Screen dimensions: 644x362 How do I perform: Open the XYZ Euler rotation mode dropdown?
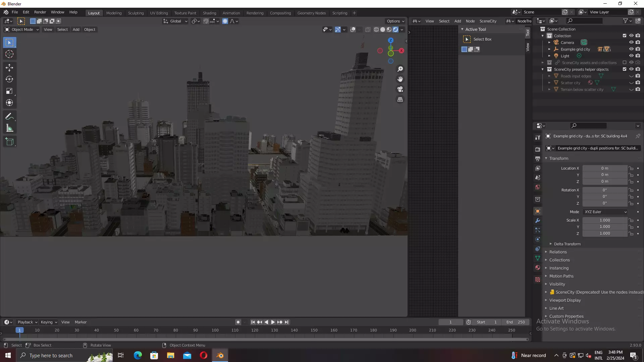click(x=605, y=212)
